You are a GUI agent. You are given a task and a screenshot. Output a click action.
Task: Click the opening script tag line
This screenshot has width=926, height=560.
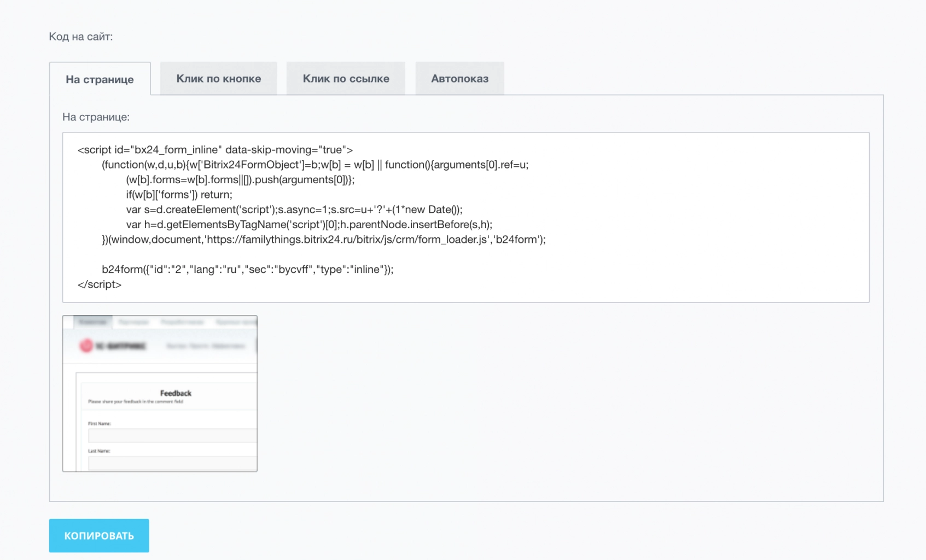pos(215,150)
